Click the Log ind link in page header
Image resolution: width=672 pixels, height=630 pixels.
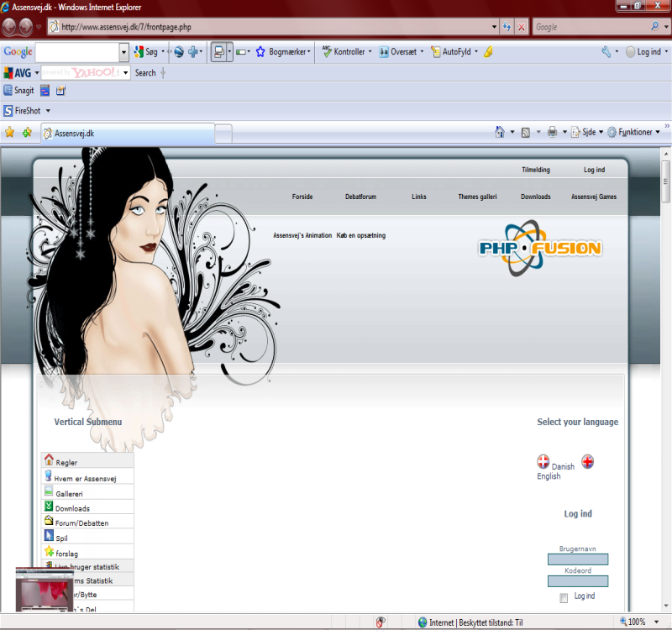(x=595, y=170)
